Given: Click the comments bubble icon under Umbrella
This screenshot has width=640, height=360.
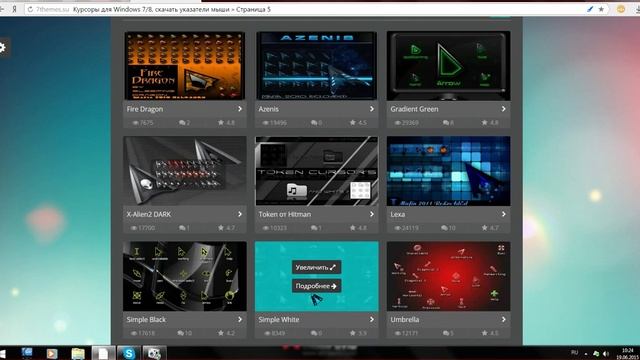Looking at the screenshot, I should point(446,333).
